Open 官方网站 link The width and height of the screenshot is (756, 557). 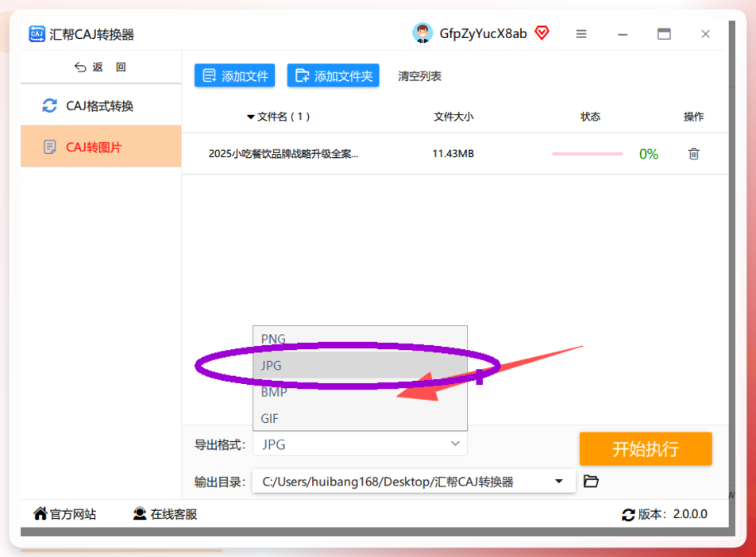(64, 514)
